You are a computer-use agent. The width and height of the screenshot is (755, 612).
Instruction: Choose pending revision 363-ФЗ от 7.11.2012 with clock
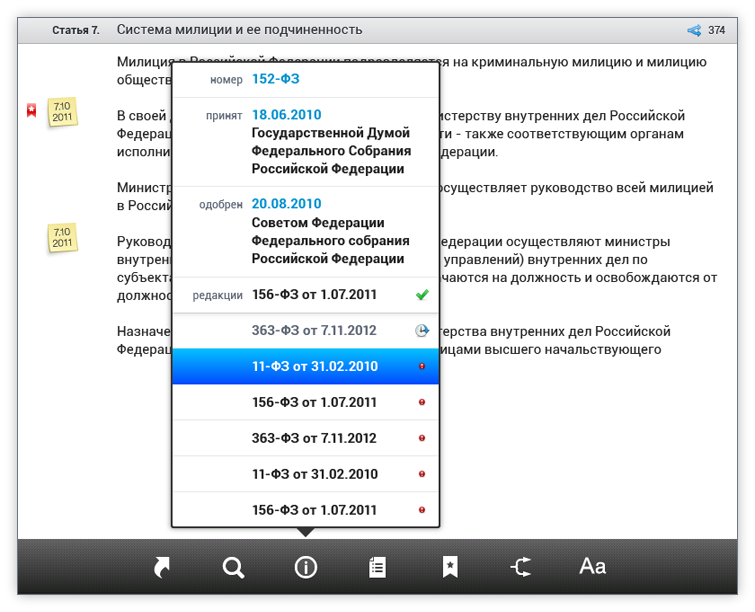click(306, 331)
